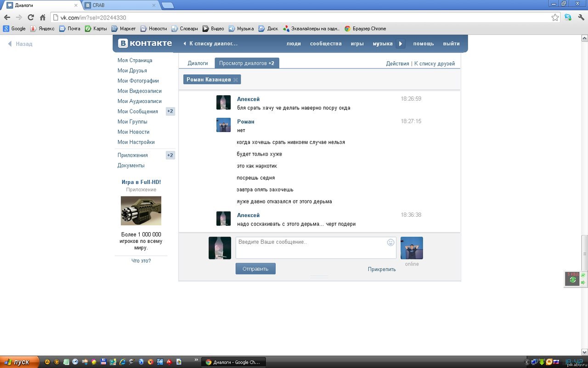
Task: Expand hidden tray icons with the arrow
Action: (527, 362)
